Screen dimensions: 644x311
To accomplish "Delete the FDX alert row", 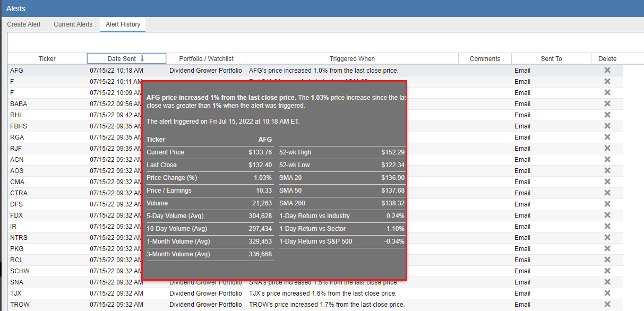I will coord(607,215).
